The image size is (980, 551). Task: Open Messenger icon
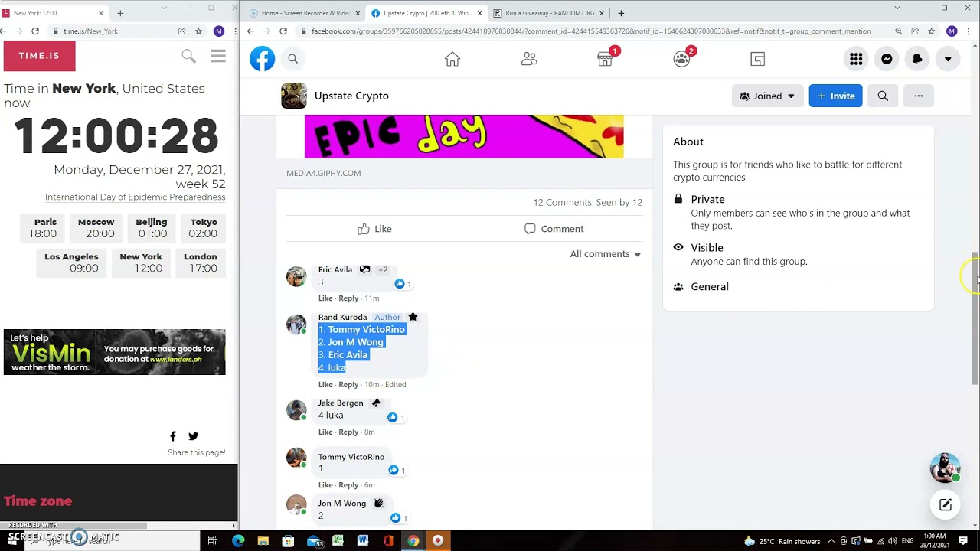(887, 59)
